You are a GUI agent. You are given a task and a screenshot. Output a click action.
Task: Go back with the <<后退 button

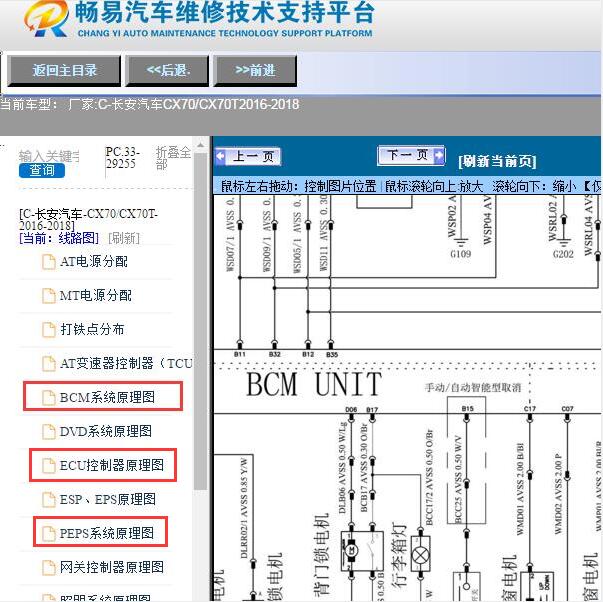pyautogui.click(x=167, y=70)
